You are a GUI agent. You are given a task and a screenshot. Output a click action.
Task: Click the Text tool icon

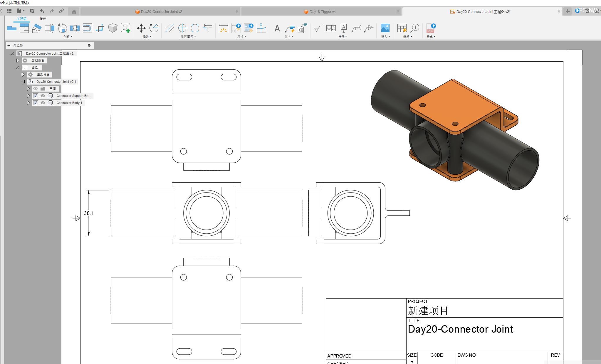(x=277, y=28)
